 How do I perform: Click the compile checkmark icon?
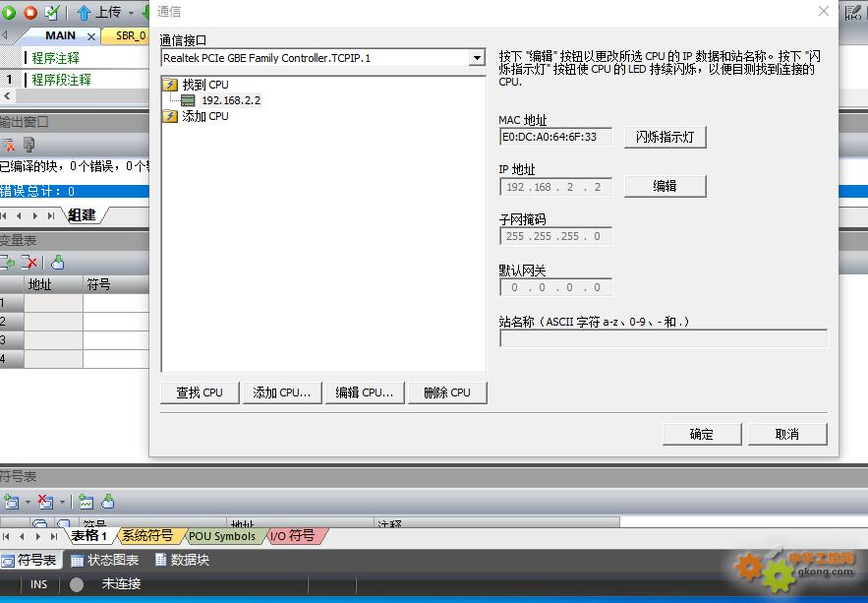[x=52, y=12]
